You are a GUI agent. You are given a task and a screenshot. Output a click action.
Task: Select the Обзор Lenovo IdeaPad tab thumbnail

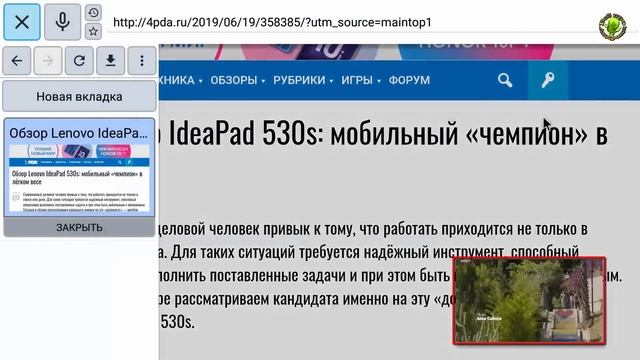(x=79, y=178)
